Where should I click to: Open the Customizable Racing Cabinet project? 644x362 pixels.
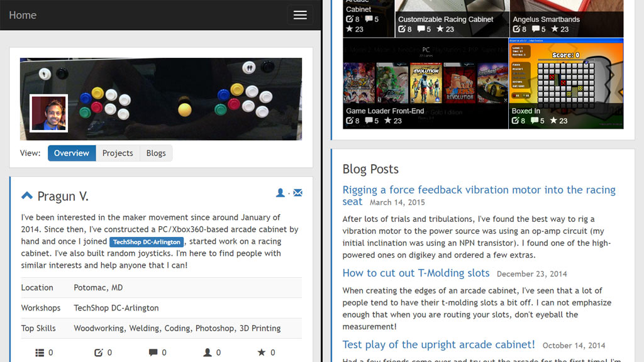click(452, 18)
